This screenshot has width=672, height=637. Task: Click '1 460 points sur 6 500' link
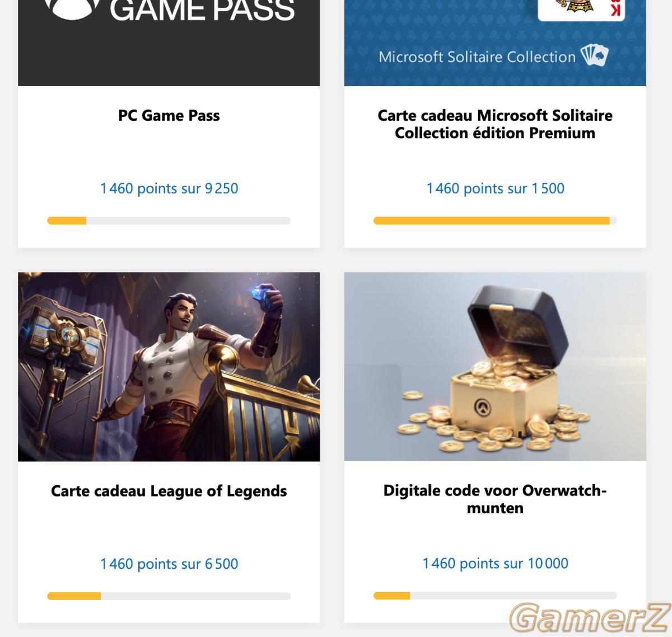point(169,564)
